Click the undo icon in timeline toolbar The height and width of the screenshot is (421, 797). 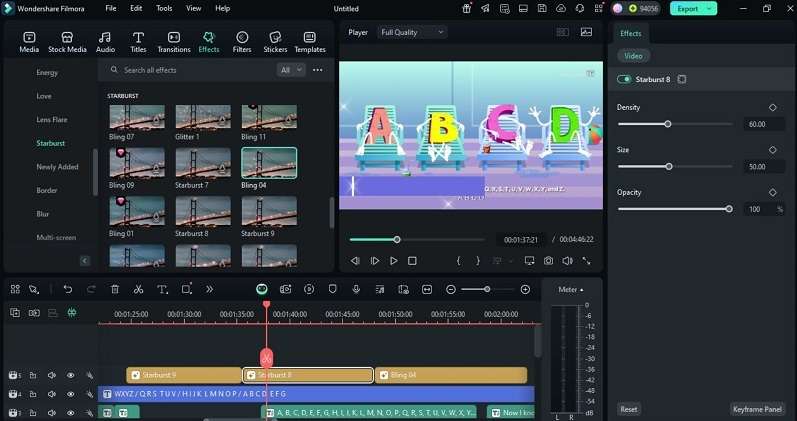tap(68, 289)
